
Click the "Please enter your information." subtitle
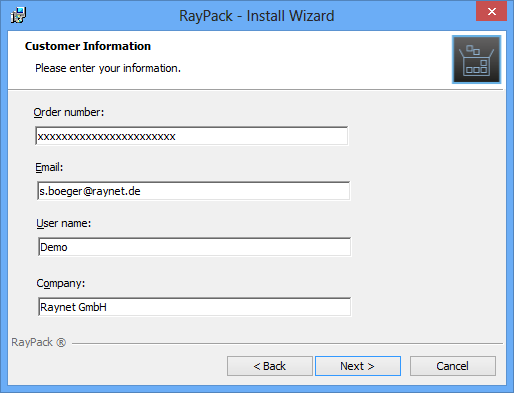pyautogui.click(x=108, y=68)
